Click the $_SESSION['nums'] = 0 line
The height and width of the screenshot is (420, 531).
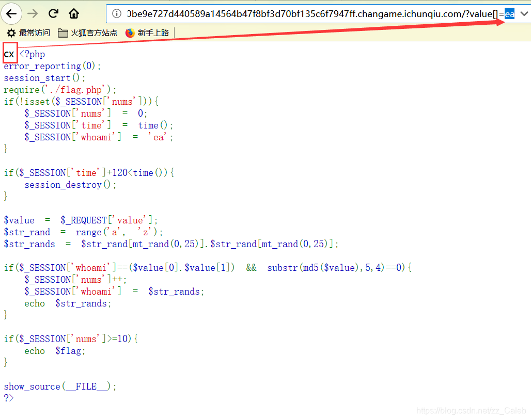pos(86,114)
